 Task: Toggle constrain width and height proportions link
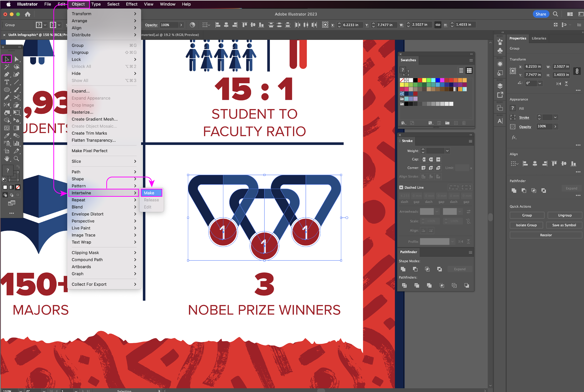click(x=577, y=71)
